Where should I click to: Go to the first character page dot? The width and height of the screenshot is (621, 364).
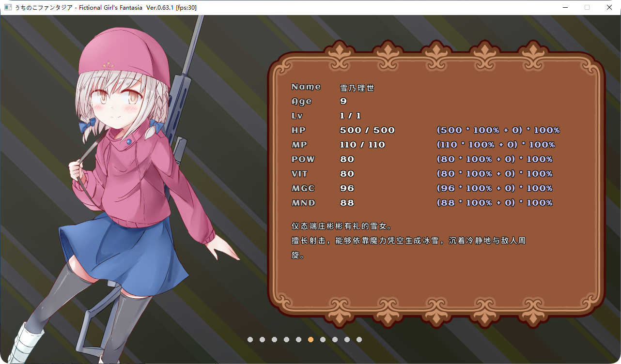tap(250, 340)
